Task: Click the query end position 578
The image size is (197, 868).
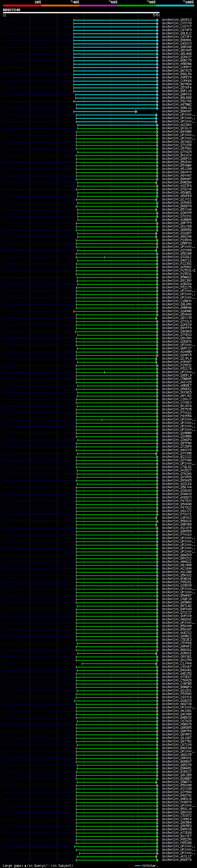Action: pyautogui.click(x=155, y=15)
